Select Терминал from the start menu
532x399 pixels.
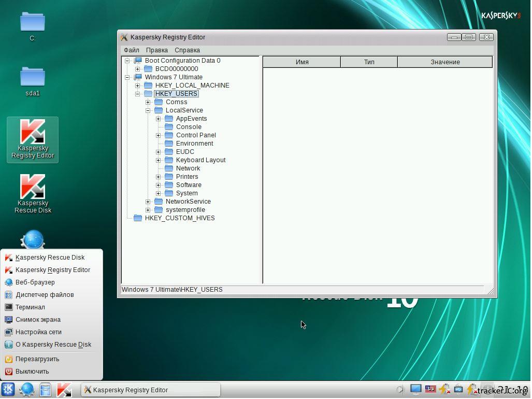(30, 307)
